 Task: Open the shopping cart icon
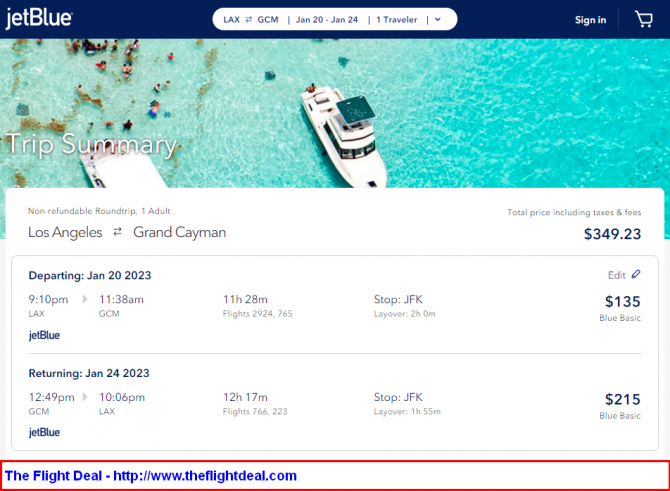tap(644, 19)
